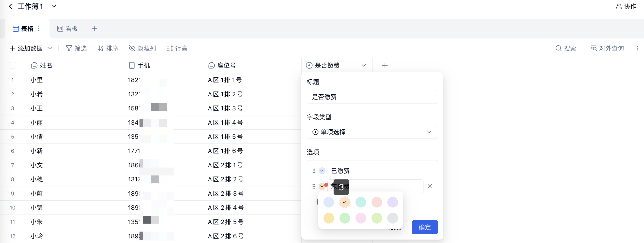This screenshot has width=644, height=243.
Task: Click the 已缴费 option text
Action: coord(340,171)
